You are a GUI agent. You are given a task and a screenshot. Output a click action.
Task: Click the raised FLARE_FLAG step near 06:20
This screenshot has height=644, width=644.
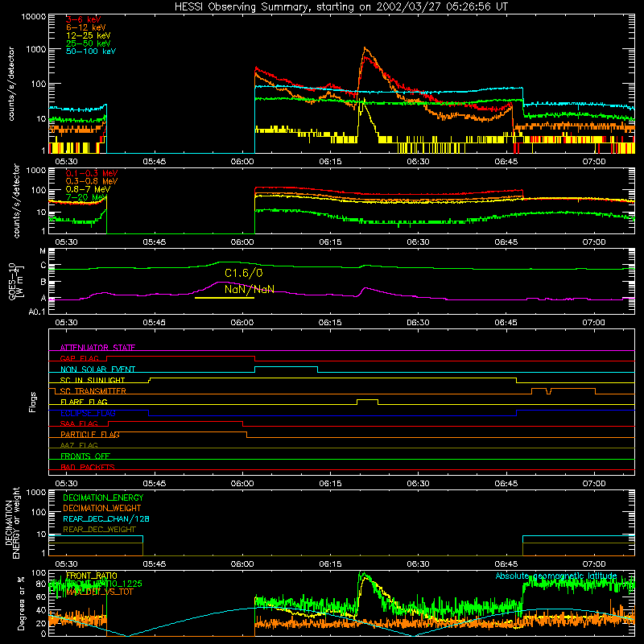pos(368,399)
